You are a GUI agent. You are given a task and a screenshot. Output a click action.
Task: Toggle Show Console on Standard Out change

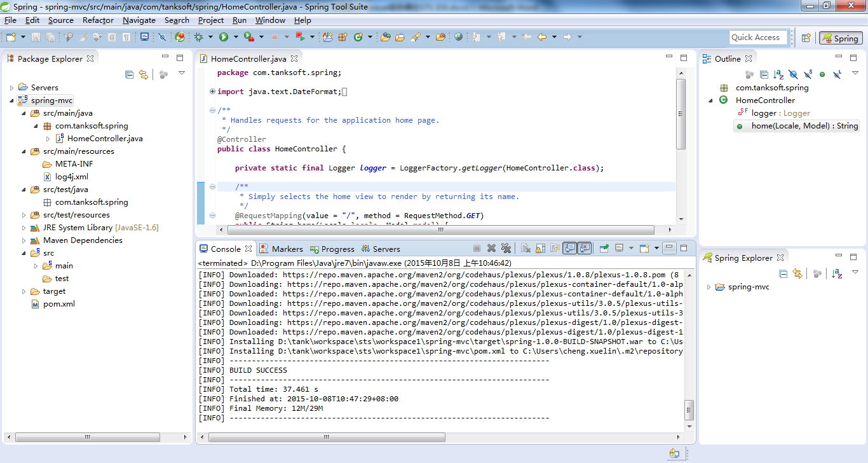click(570, 248)
